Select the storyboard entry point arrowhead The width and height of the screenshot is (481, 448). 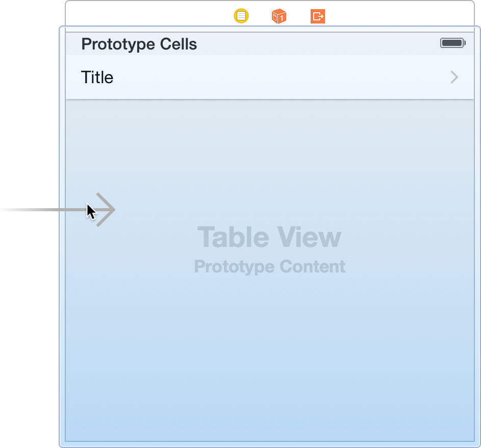(106, 209)
